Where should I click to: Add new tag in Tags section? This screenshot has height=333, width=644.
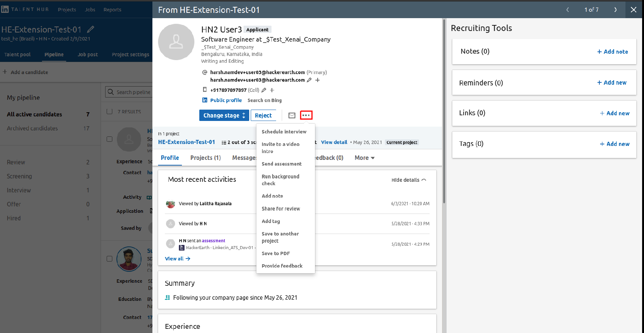(x=615, y=144)
